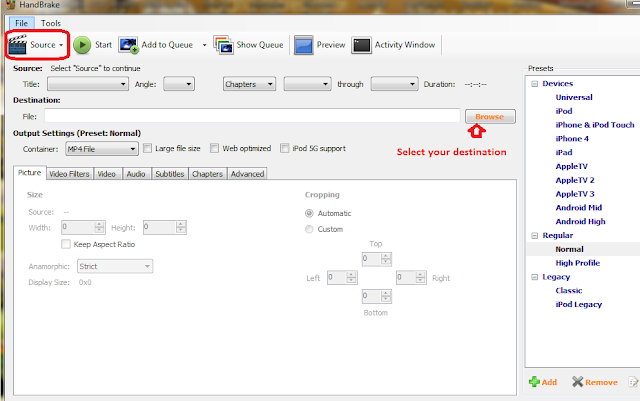Click the Start toolbar label
The height and width of the screenshot is (401, 640).
(103, 45)
